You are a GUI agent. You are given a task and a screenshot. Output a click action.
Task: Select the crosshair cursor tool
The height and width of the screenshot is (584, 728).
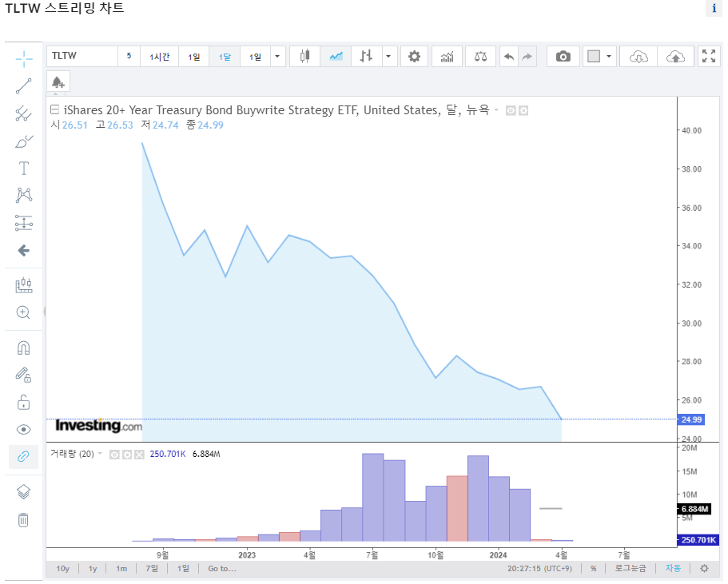click(x=24, y=58)
